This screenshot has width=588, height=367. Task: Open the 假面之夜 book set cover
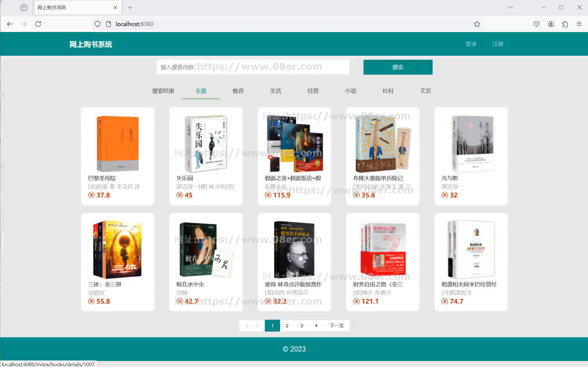click(295, 144)
